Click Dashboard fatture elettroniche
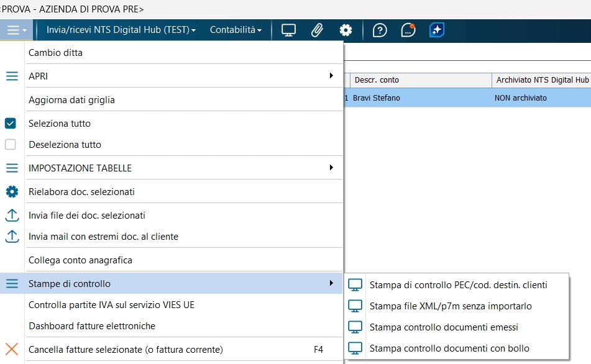Screen dimensions: 591x364 [x=92, y=325]
